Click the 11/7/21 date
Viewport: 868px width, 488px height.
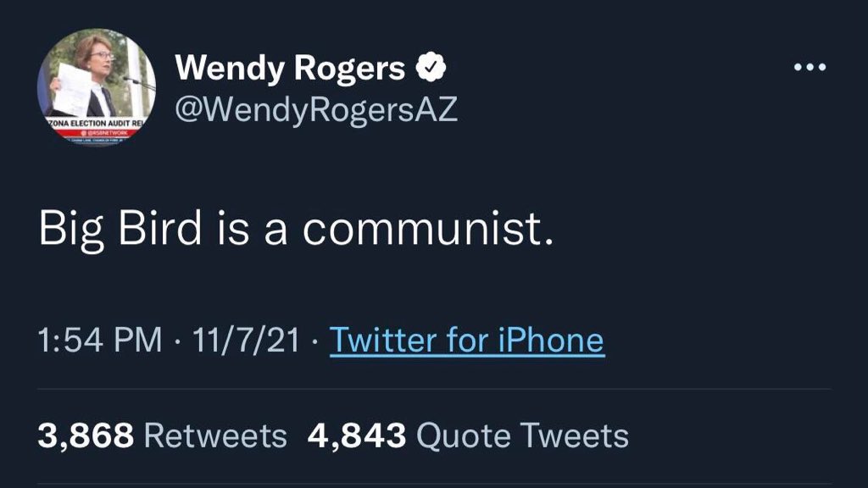(247, 340)
